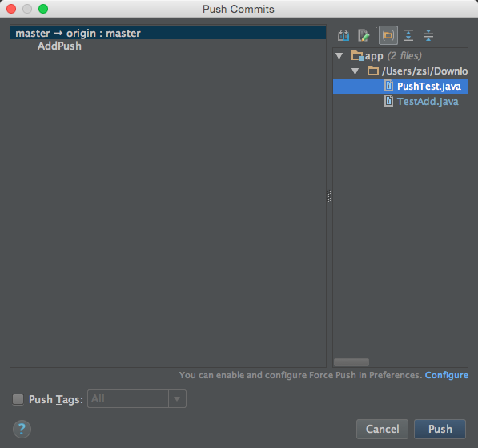Select the master → origin branch row
Screen dimensions: 478x448
point(168,33)
